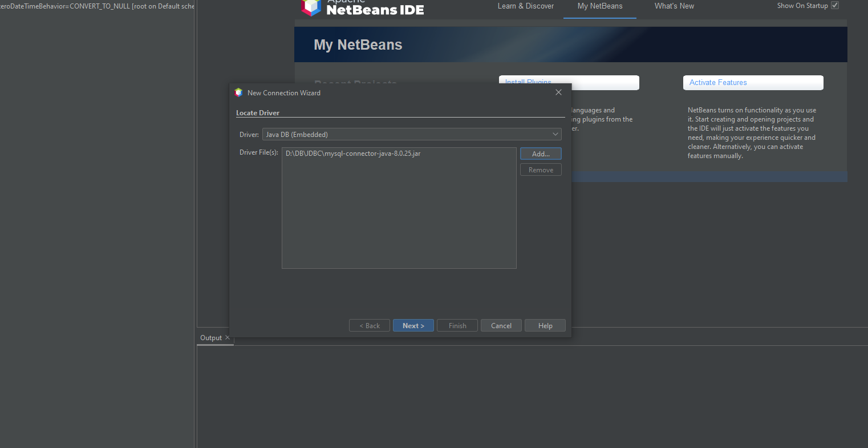Toggle the Show On Startup checkbox

pyautogui.click(x=835, y=5)
